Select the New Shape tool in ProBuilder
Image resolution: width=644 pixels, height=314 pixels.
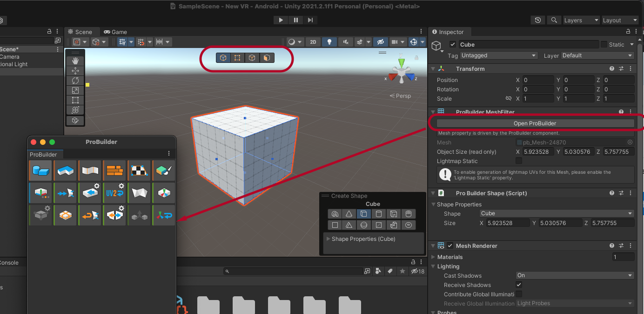click(40, 170)
